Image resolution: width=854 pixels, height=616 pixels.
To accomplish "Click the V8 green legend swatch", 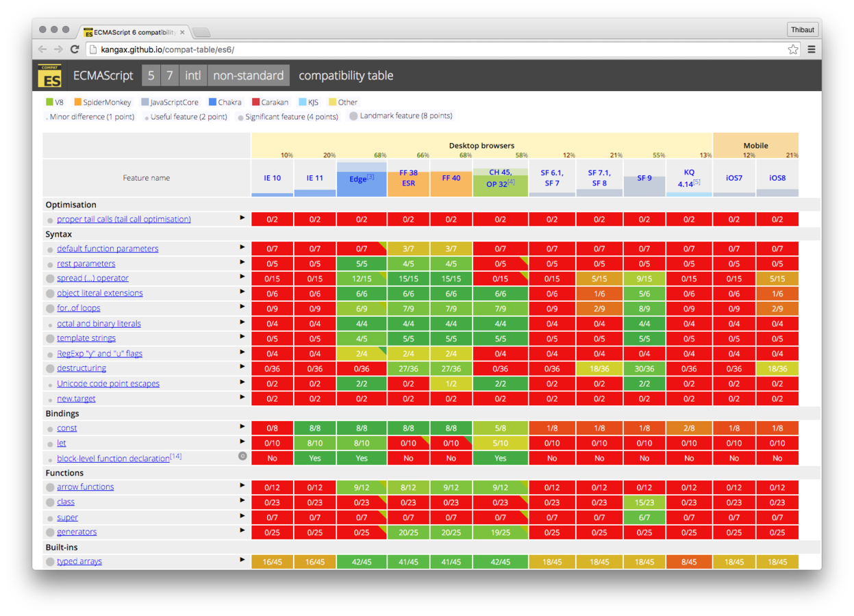I will tap(49, 102).
